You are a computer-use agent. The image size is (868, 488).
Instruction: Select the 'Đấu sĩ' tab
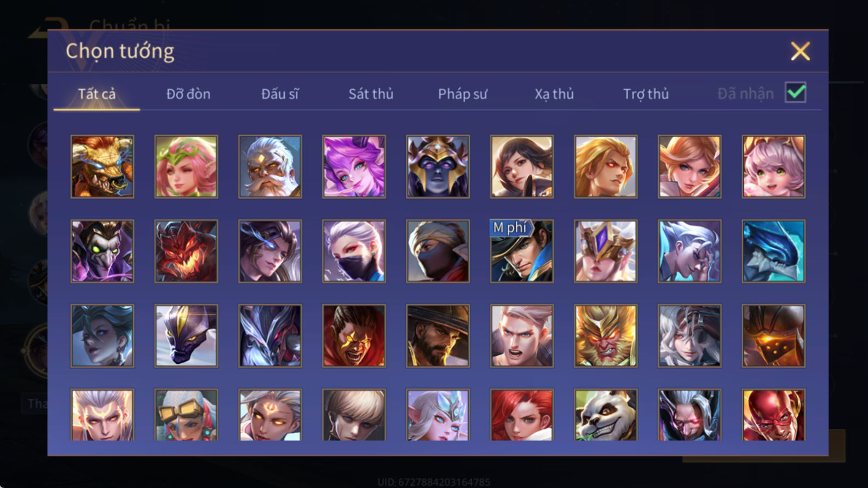(280, 94)
